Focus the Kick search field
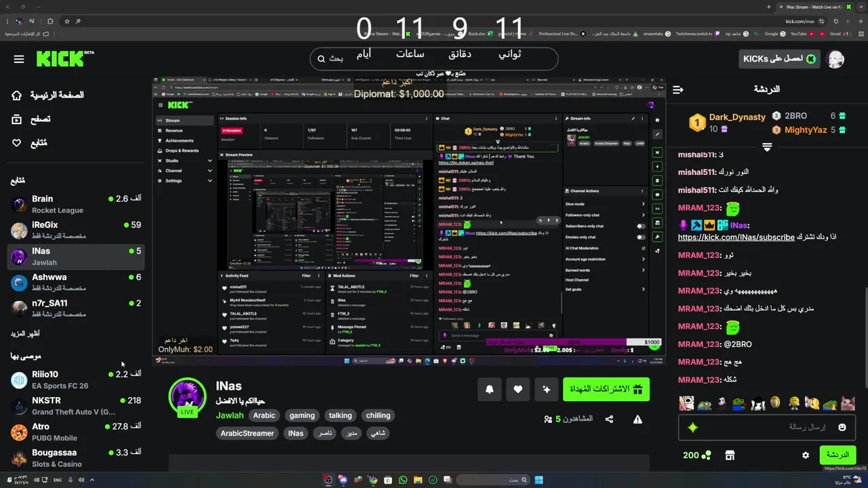The width and height of the screenshot is (868, 488). point(434,59)
